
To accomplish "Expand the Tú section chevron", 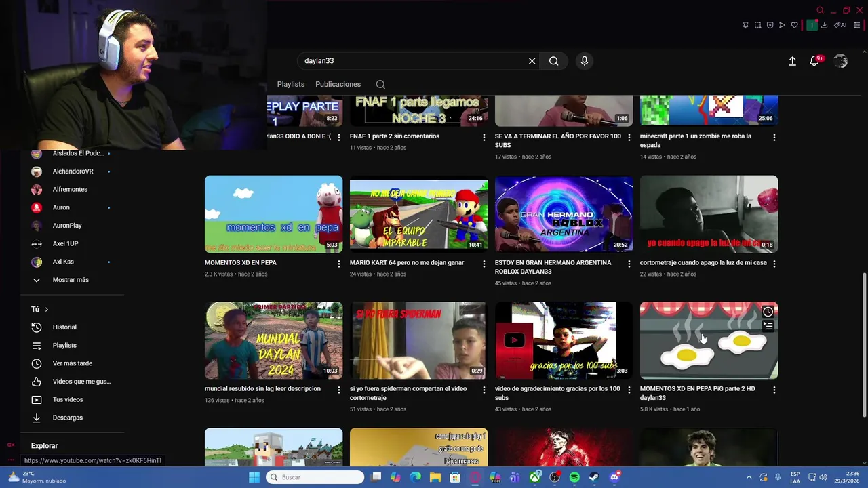I will tap(46, 310).
